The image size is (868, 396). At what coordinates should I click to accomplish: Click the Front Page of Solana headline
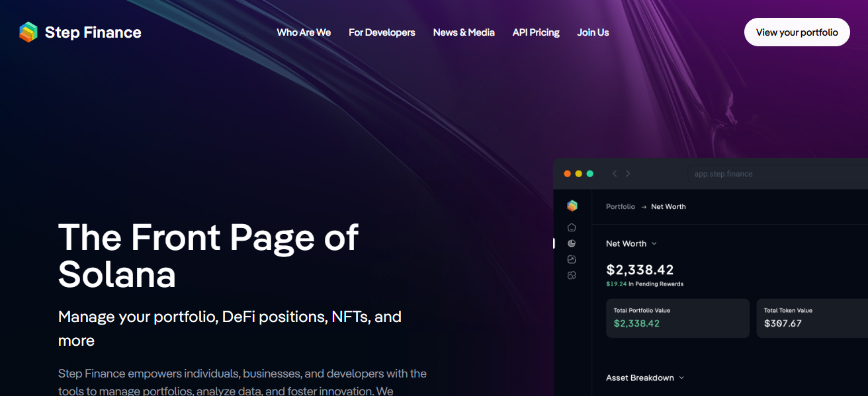pyautogui.click(x=208, y=255)
